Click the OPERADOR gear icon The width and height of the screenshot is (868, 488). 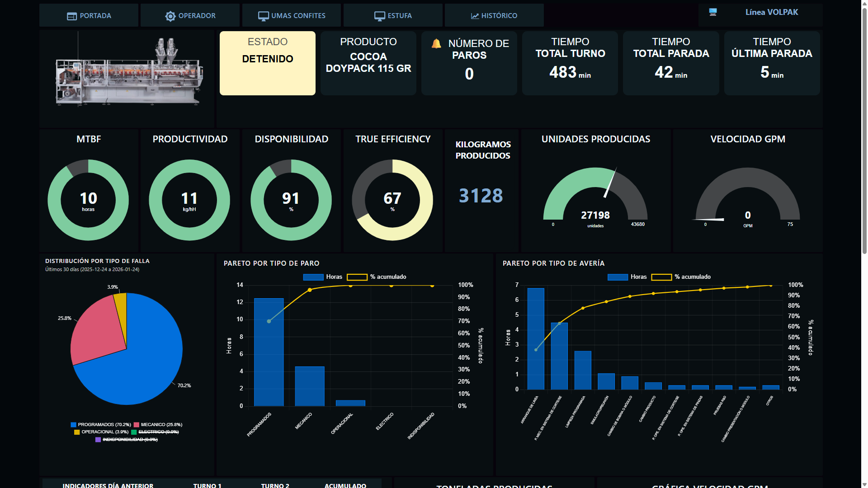pos(170,16)
